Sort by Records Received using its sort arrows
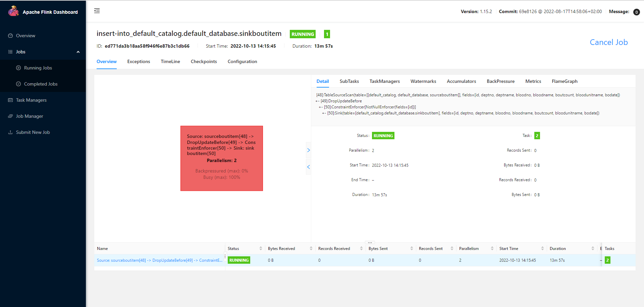The image size is (644, 307). coord(361,249)
